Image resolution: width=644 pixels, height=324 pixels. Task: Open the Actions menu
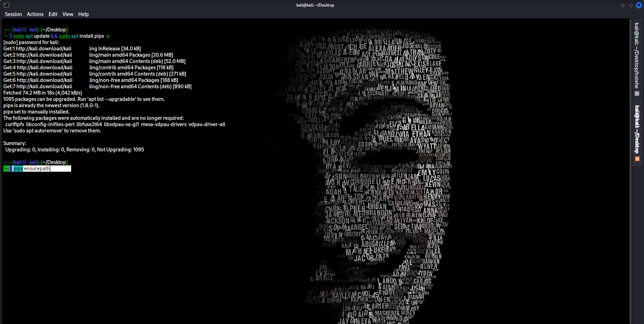coord(35,14)
